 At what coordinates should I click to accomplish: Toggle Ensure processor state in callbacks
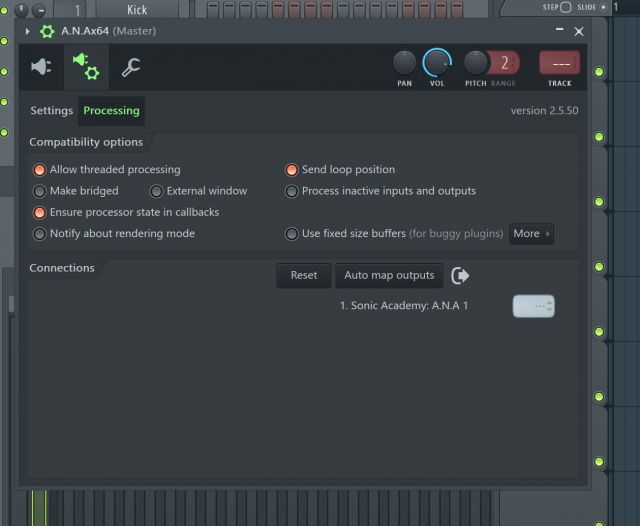point(126,212)
